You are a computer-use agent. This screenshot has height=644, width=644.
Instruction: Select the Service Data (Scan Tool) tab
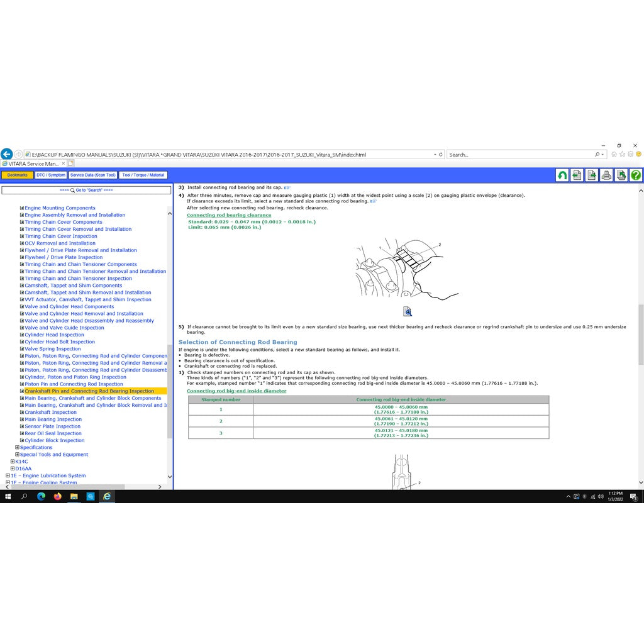[92, 175]
